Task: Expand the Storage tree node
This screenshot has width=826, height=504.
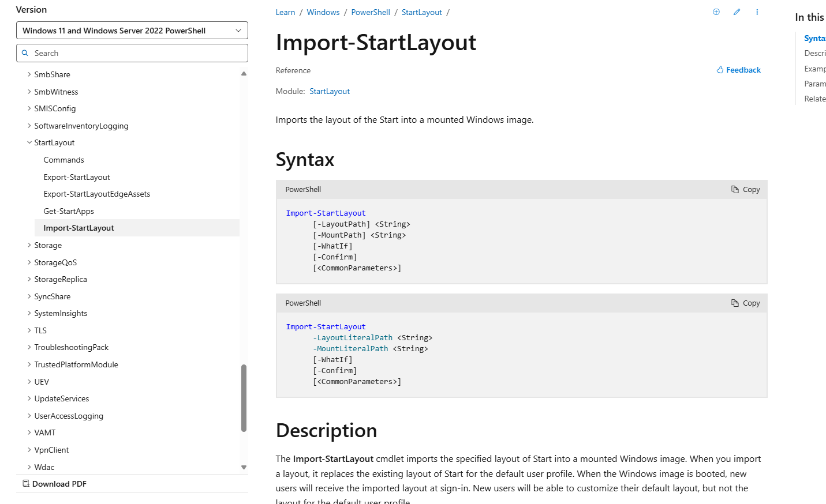Action: (x=29, y=245)
